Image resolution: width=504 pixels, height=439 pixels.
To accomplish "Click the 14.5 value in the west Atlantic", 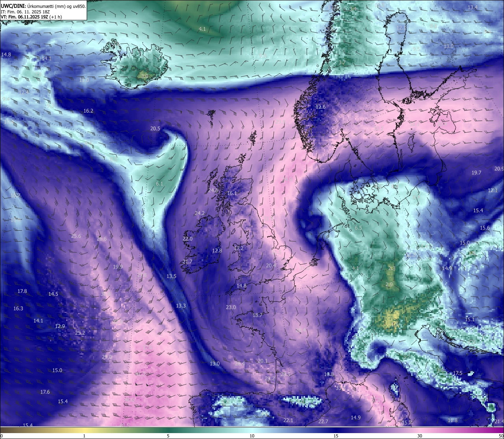I will [53, 294].
